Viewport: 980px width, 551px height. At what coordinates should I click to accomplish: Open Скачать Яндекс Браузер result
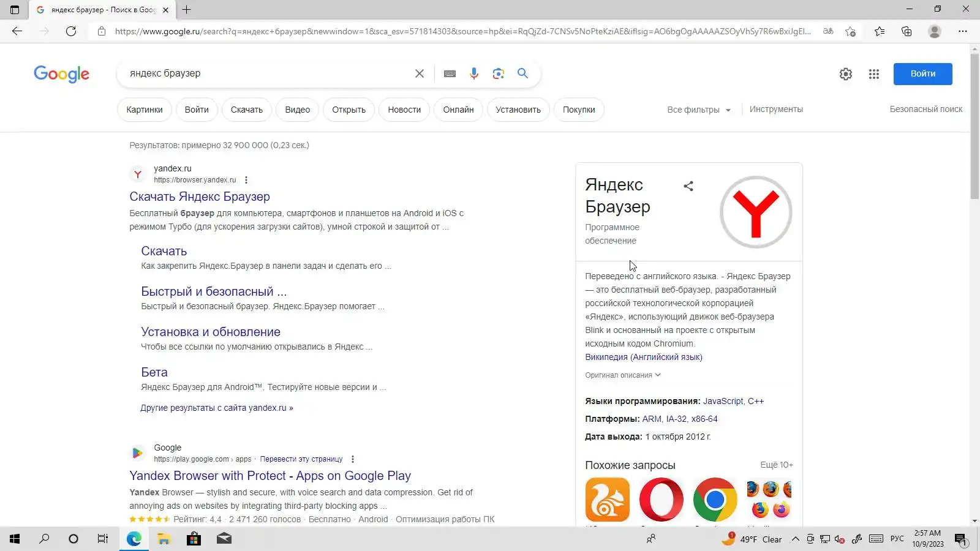click(200, 197)
